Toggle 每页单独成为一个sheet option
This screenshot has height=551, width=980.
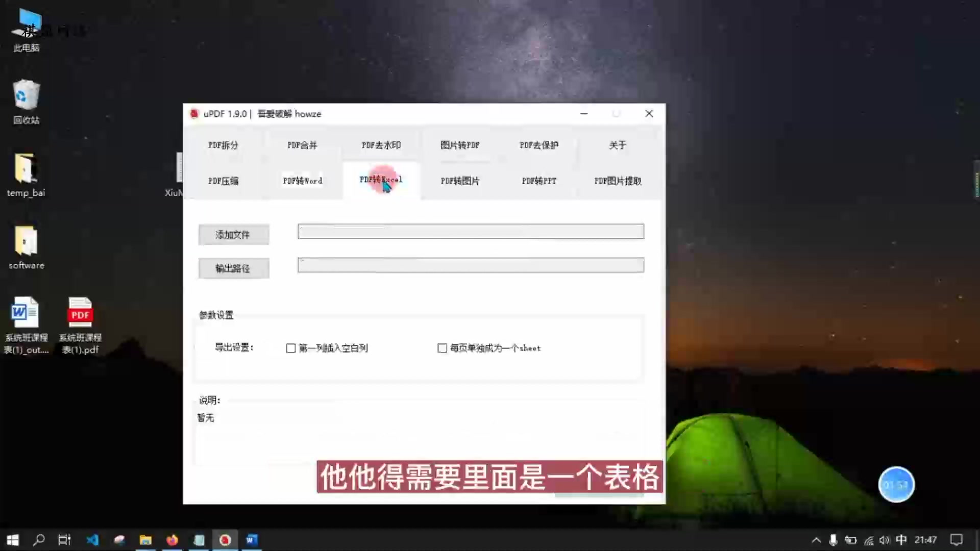442,348
